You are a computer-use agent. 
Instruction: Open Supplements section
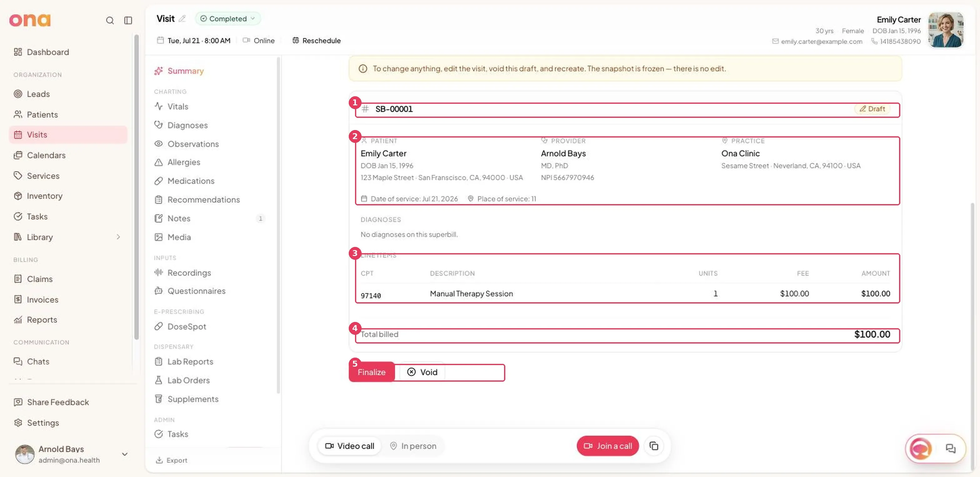point(187,399)
